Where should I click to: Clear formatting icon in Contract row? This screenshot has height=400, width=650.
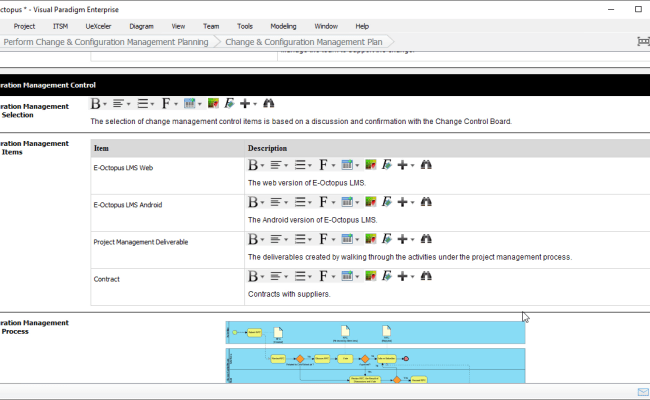(386, 276)
